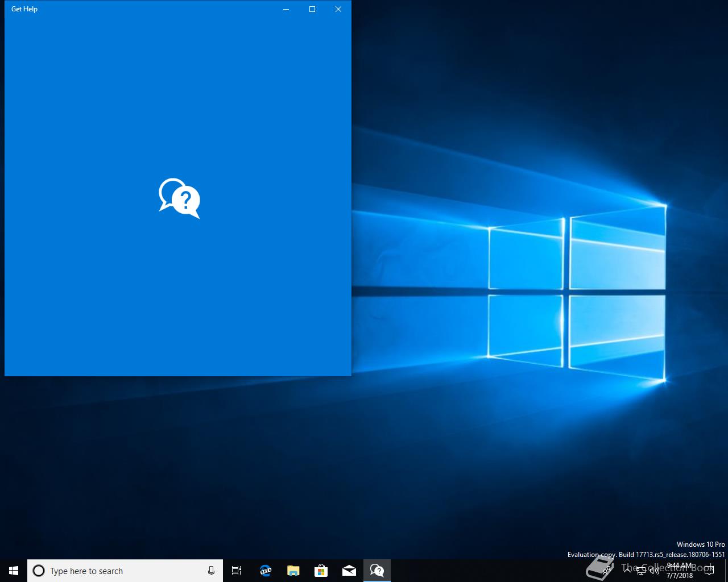Maximize the Get Help window
This screenshot has width=728, height=582.
coord(312,9)
